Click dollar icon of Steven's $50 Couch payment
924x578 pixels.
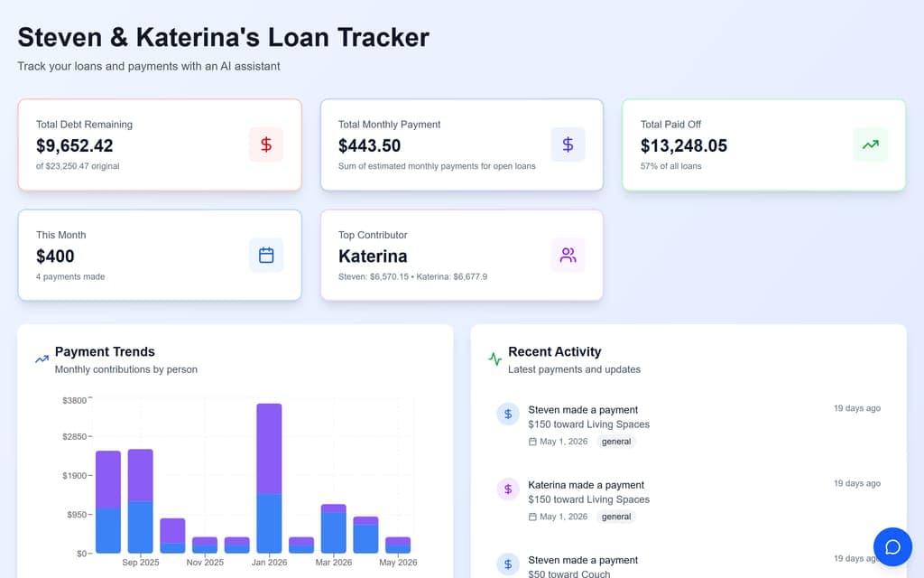pos(508,564)
